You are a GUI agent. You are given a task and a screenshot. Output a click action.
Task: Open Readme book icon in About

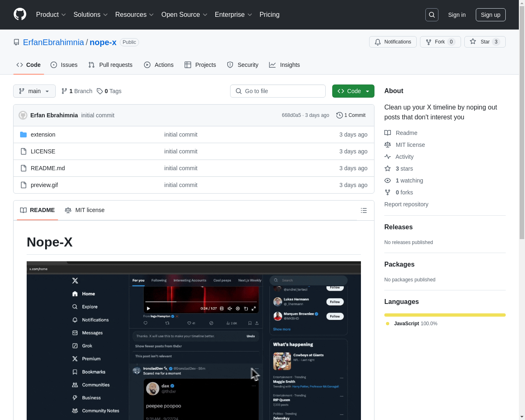388,133
